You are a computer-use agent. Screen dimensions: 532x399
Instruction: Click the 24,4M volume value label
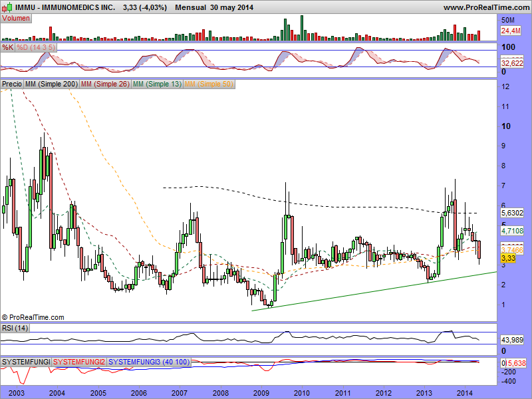click(511, 31)
